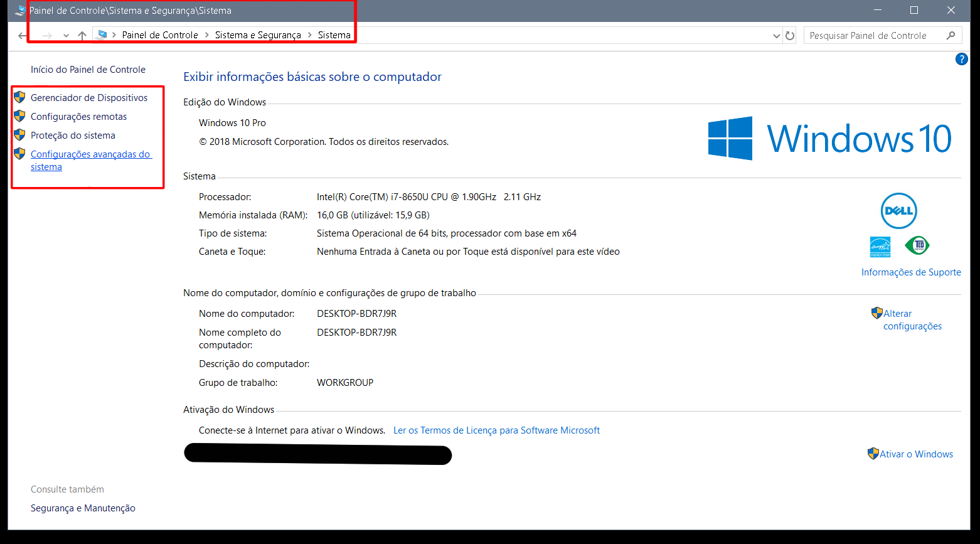Close the Sistema window
980x544 pixels.
tap(951, 11)
